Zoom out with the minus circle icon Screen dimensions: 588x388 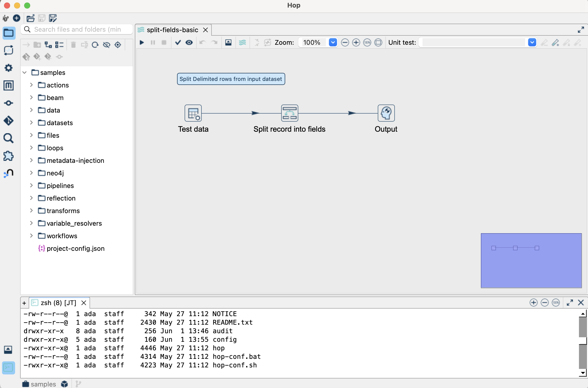pos(345,42)
